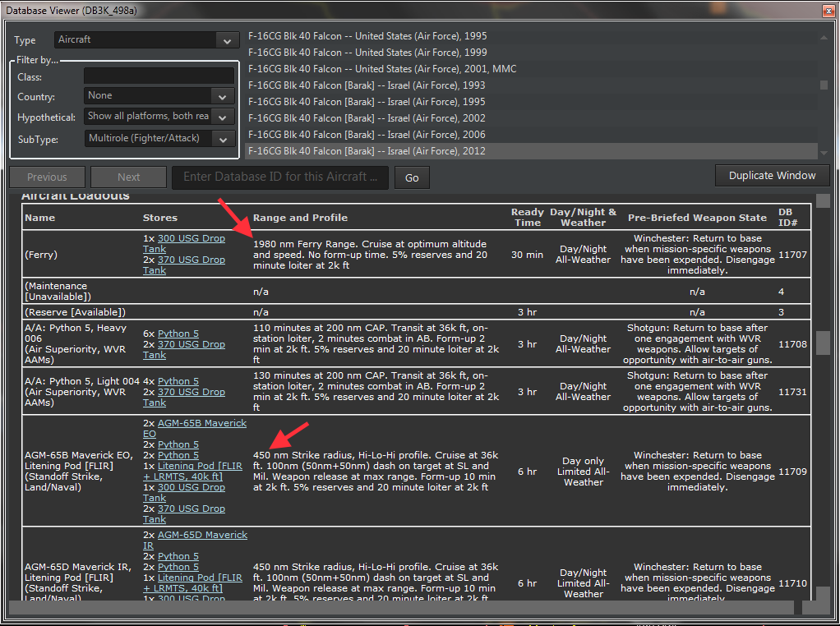Click the Day only Limited All-Weather cell

pos(584,472)
